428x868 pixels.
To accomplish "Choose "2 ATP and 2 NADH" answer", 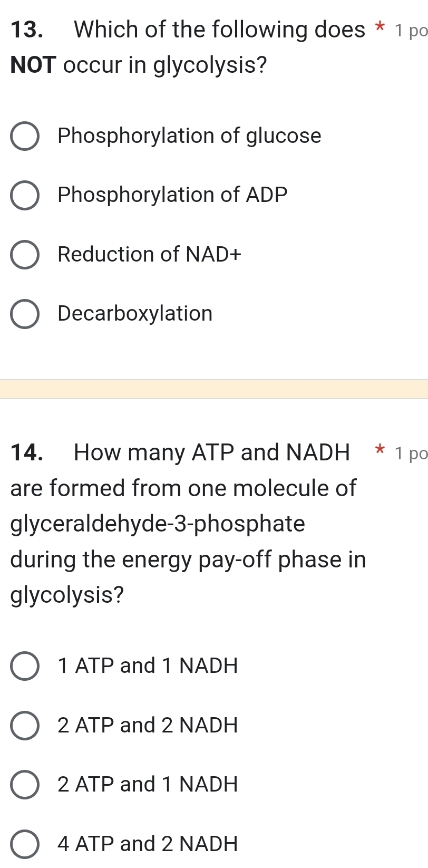I will coord(24,725).
